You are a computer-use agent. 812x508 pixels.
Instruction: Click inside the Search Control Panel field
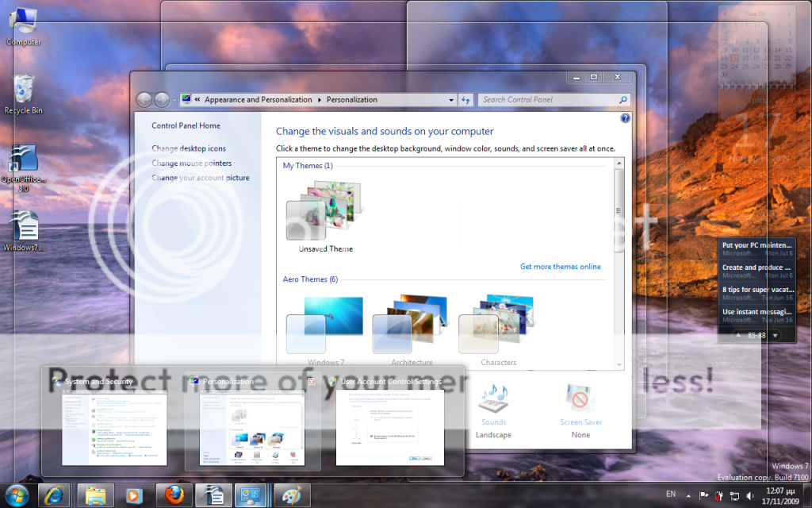point(547,100)
